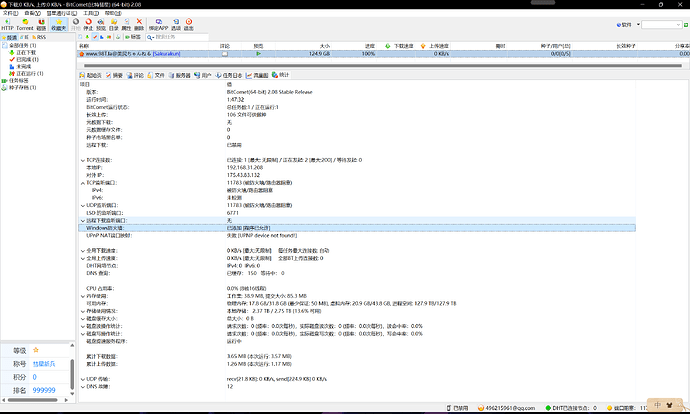This screenshot has height=414, width=690.
Task: Stop the selected task with 停止
Action: 88,24
